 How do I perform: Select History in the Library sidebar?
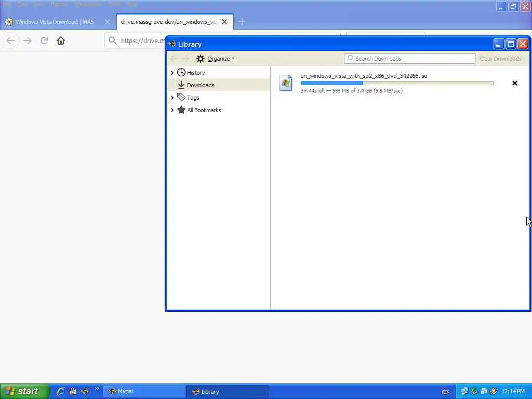click(196, 73)
